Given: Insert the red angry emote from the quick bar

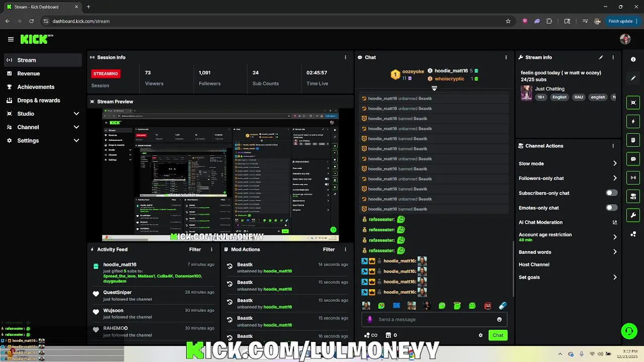Looking at the screenshot, I should point(488,306).
